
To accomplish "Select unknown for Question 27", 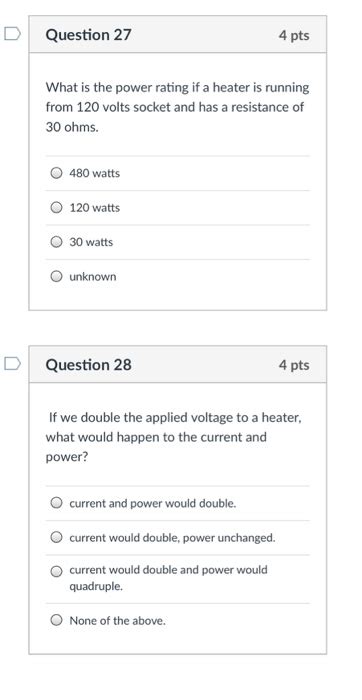I will pyautogui.click(x=56, y=276).
